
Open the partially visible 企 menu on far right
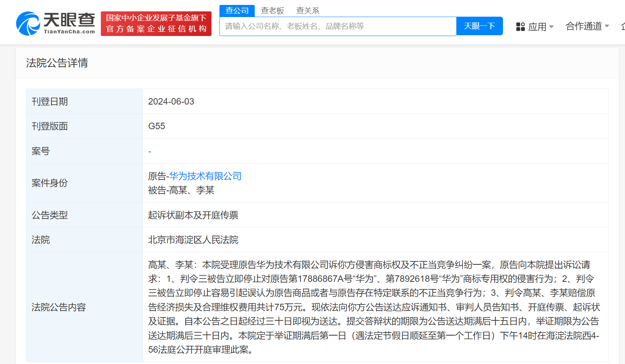[623, 26]
